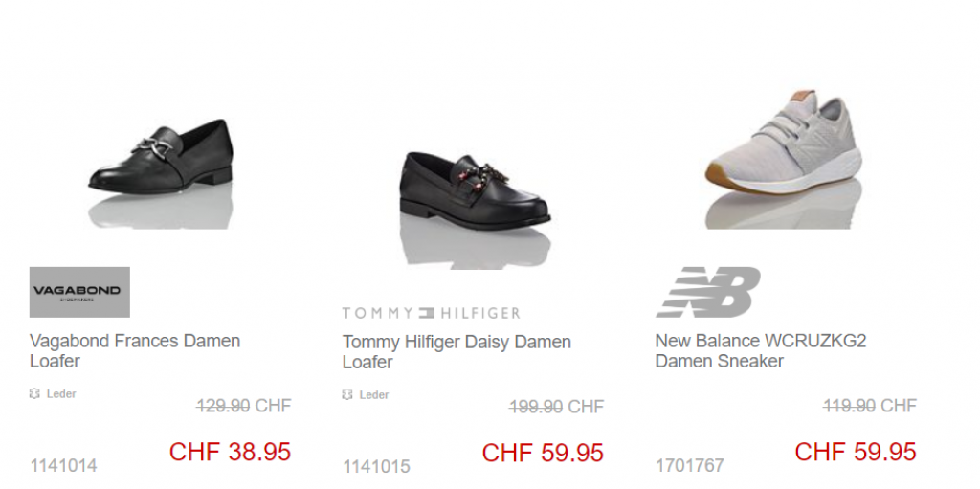The width and height of the screenshot is (980, 489).
Task: Open the grey New Balance sneaker image
Action: click(x=784, y=159)
